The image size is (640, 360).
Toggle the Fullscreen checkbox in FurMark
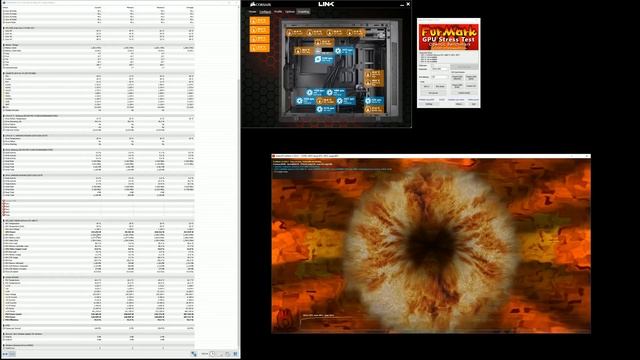(432, 65)
